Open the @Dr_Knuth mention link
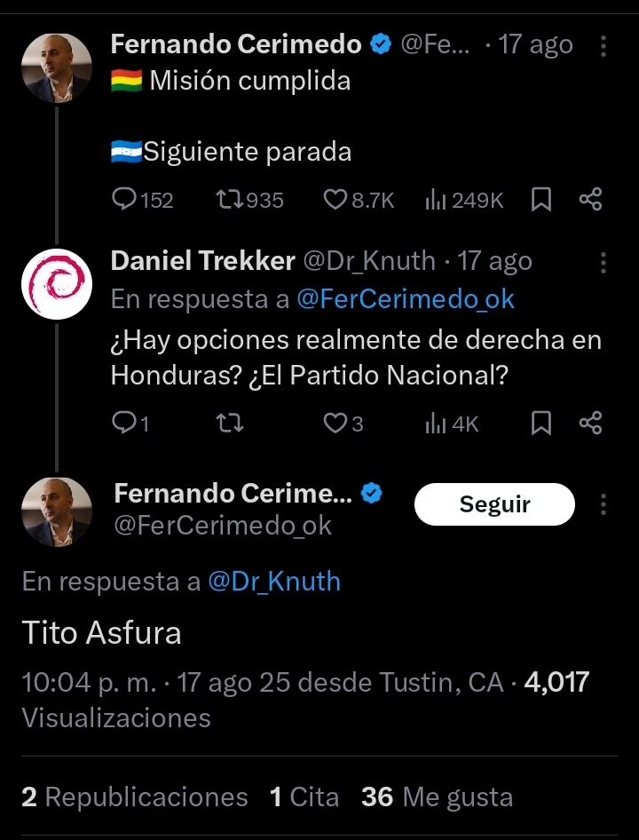The image size is (639, 840). (x=274, y=582)
